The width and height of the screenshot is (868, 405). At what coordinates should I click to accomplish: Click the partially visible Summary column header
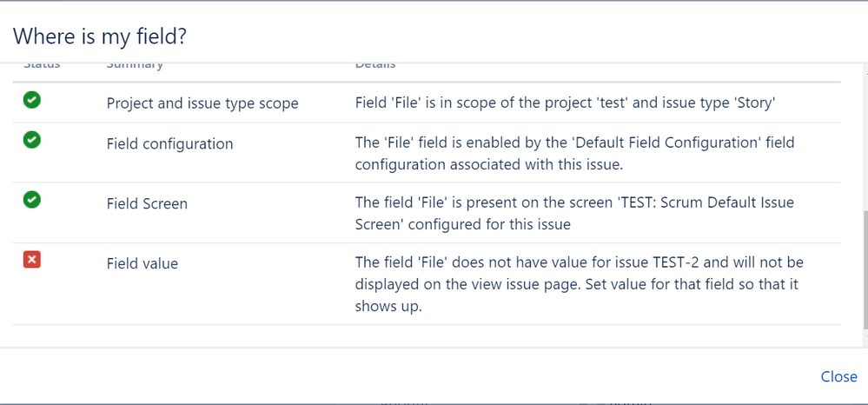135,65
